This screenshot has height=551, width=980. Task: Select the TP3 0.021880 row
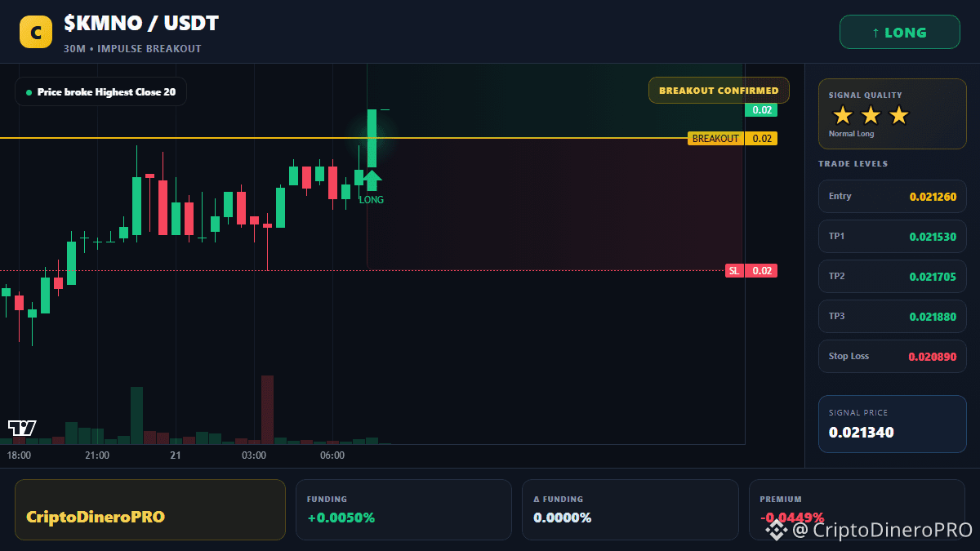(892, 317)
